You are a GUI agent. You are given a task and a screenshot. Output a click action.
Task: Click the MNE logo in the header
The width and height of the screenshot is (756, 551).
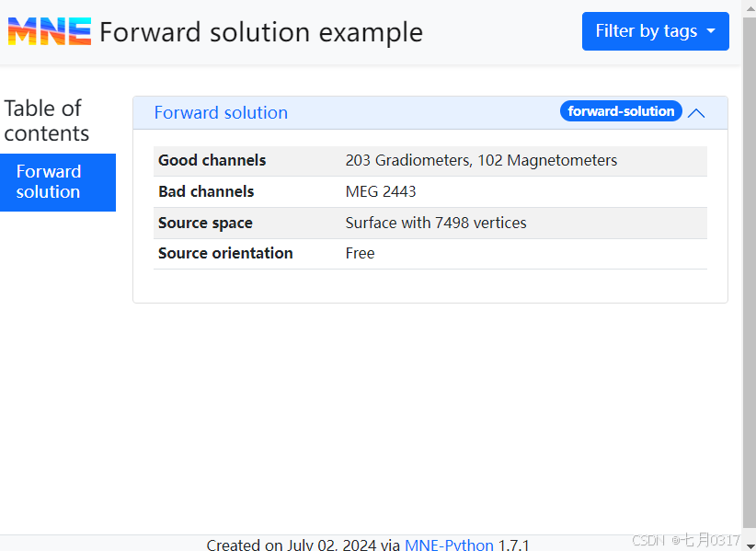tap(50, 32)
